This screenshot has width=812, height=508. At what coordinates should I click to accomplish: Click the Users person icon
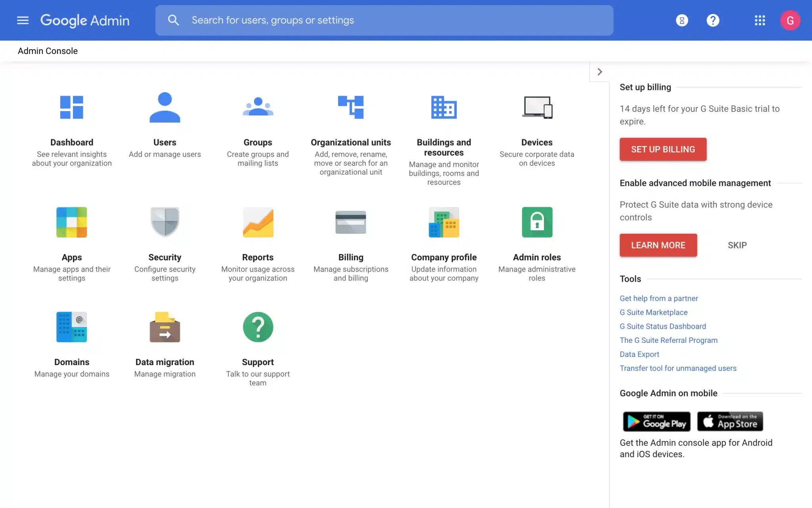tap(165, 107)
